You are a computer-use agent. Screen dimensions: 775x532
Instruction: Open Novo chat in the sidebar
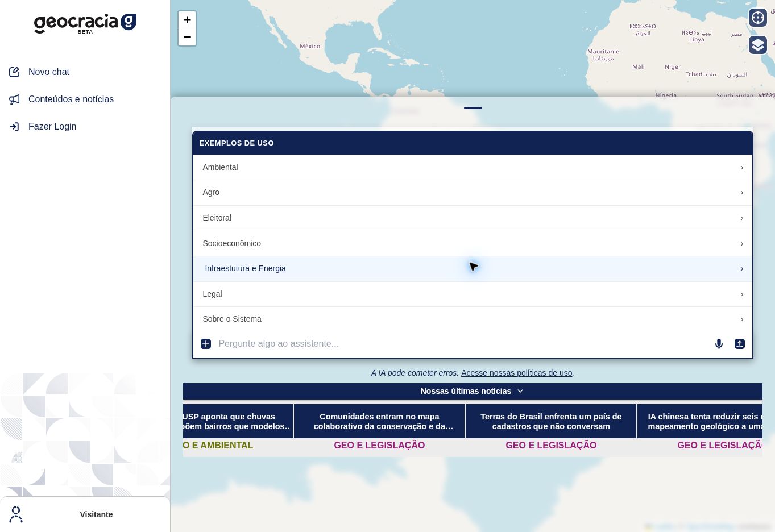[49, 72]
